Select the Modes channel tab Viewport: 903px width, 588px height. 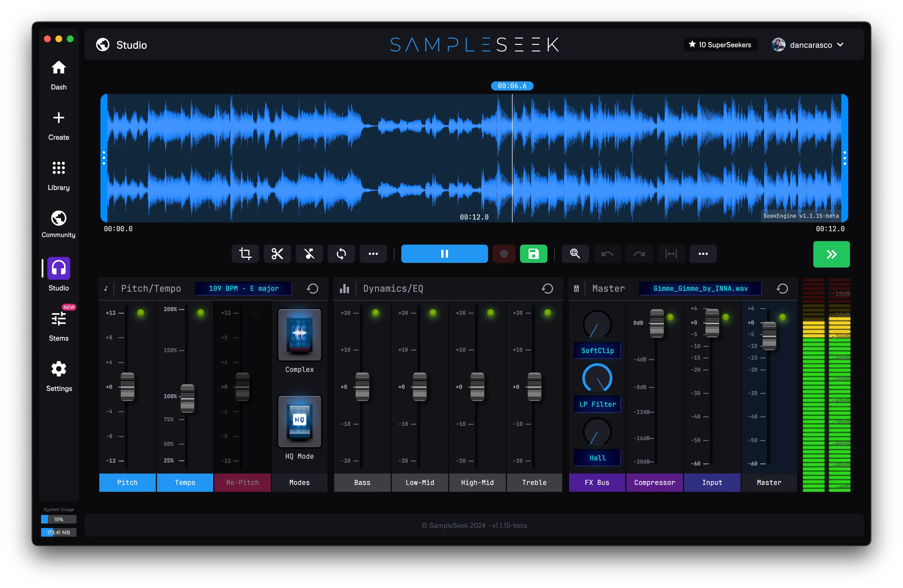click(299, 483)
